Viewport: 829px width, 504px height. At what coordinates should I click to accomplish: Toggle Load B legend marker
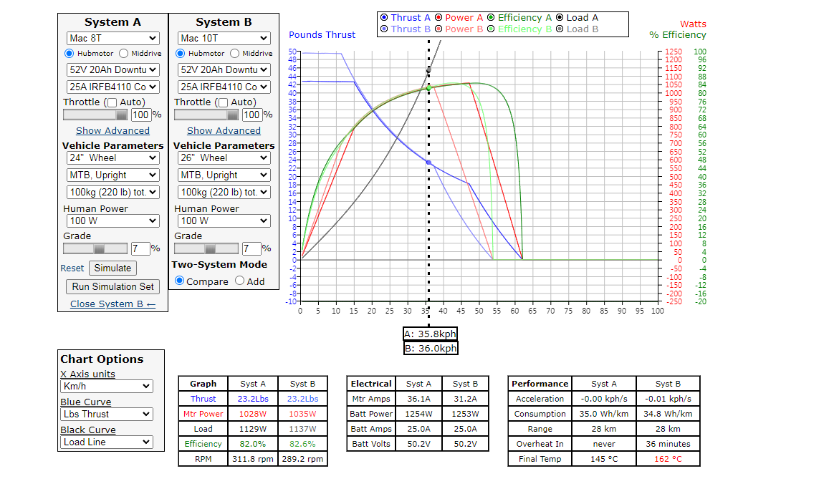tap(560, 29)
